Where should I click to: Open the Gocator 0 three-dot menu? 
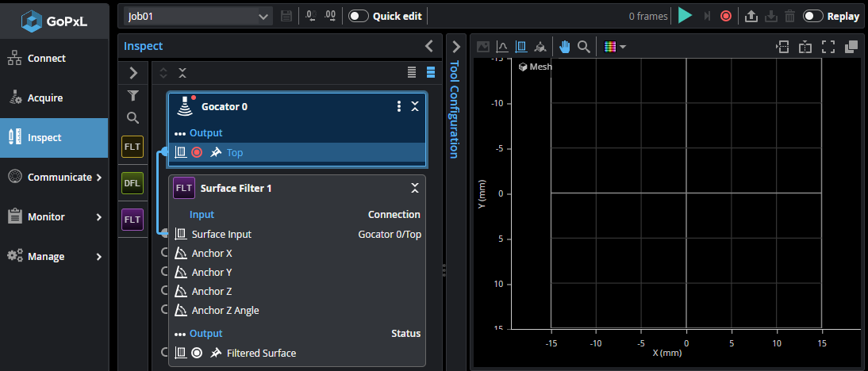(x=398, y=106)
